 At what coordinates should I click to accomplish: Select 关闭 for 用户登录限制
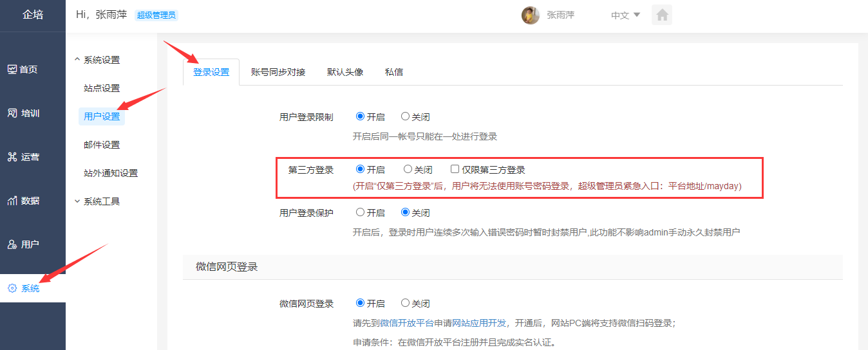coord(405,116)
